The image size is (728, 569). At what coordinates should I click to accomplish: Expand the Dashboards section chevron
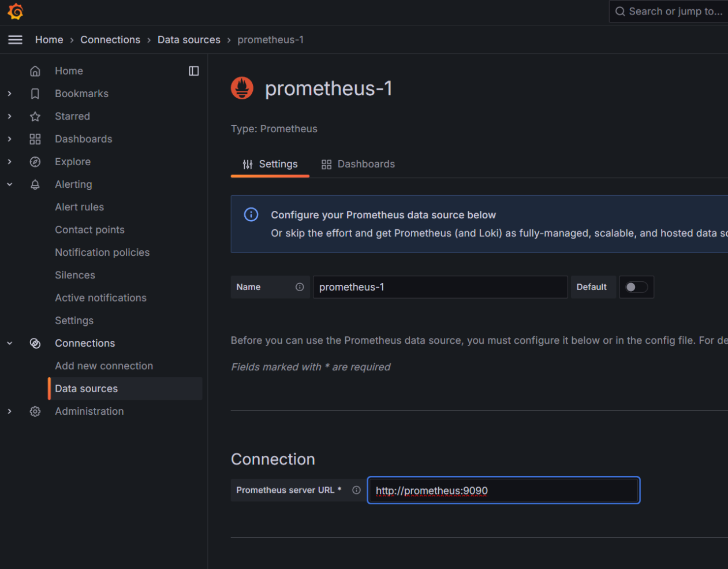(x=10, y=139)
